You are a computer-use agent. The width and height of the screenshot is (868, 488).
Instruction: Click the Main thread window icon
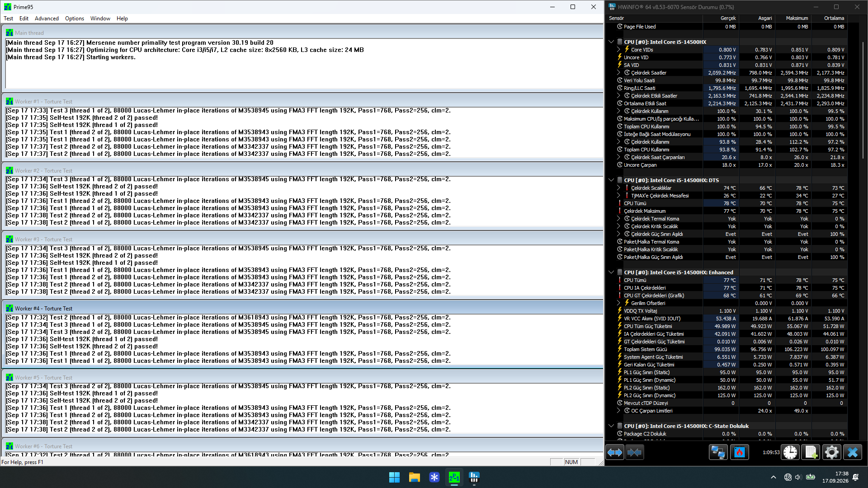coord(9,33)
